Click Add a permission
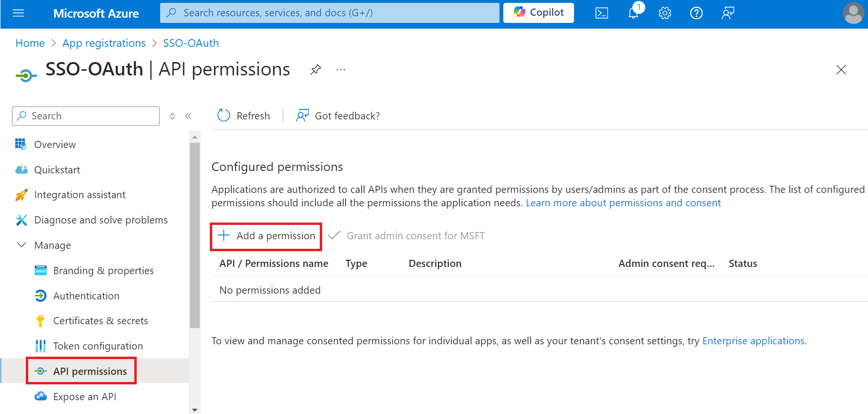Viewport: 868px width, 414px height. pos(266,236)
